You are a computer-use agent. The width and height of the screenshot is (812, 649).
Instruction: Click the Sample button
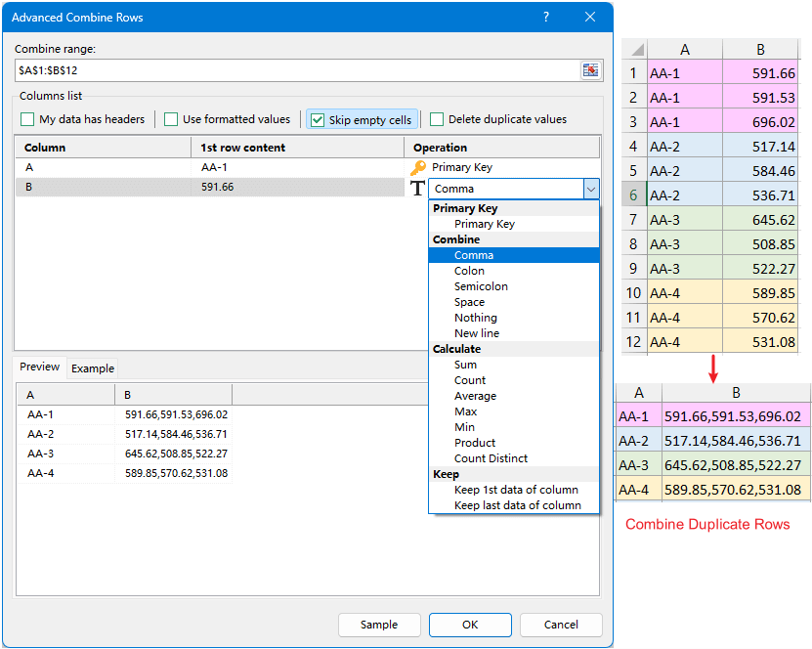point(379,625)
